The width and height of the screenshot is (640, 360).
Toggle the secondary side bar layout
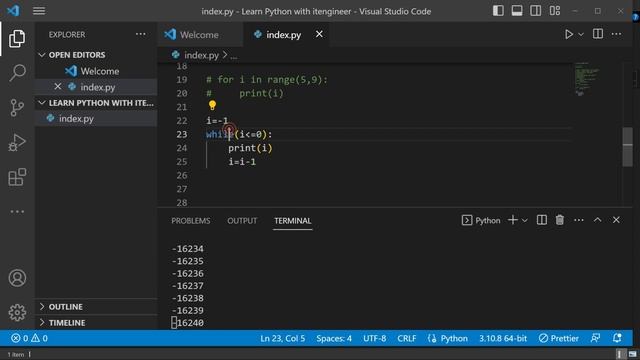pos(536,11)
